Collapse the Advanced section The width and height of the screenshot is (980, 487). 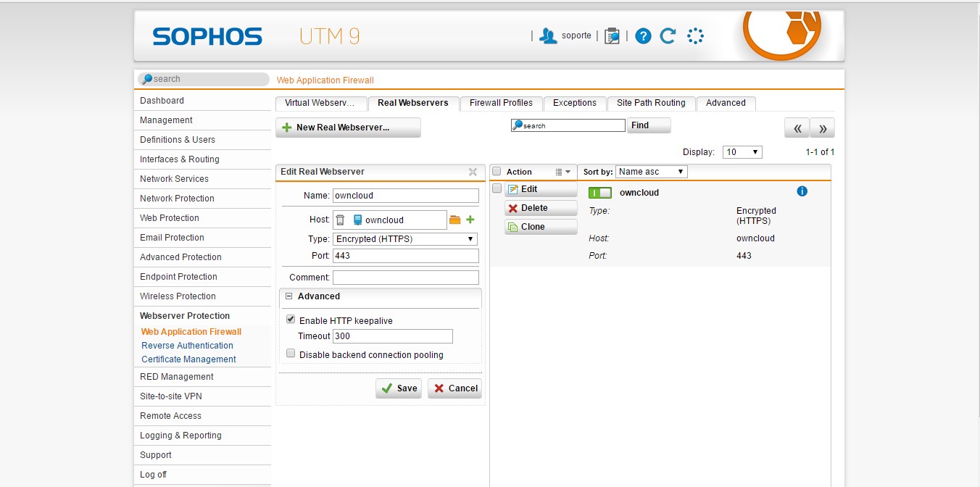coord(289,296)
